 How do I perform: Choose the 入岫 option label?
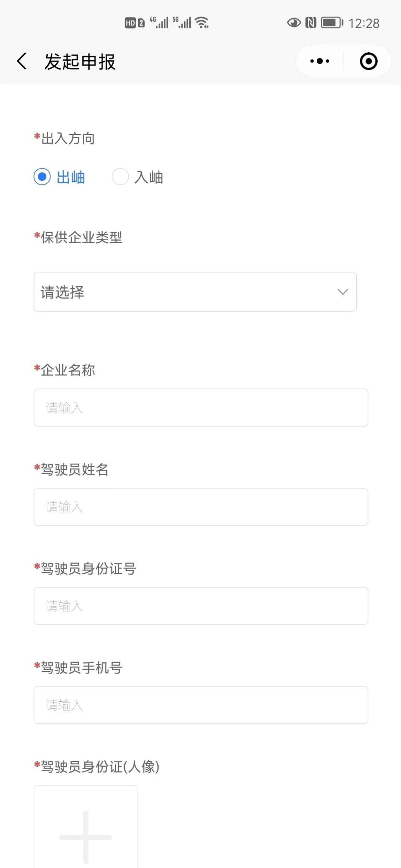point(149,177)
